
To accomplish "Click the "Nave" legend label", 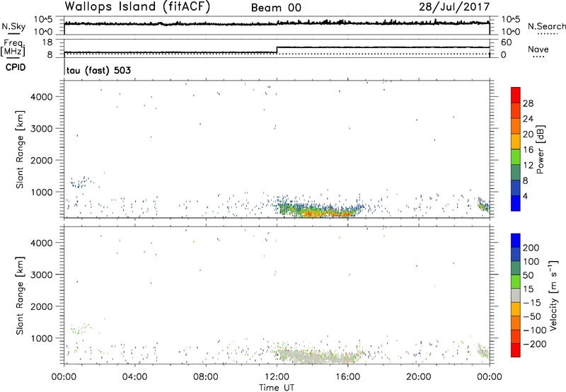I will [x=538, y=49].
